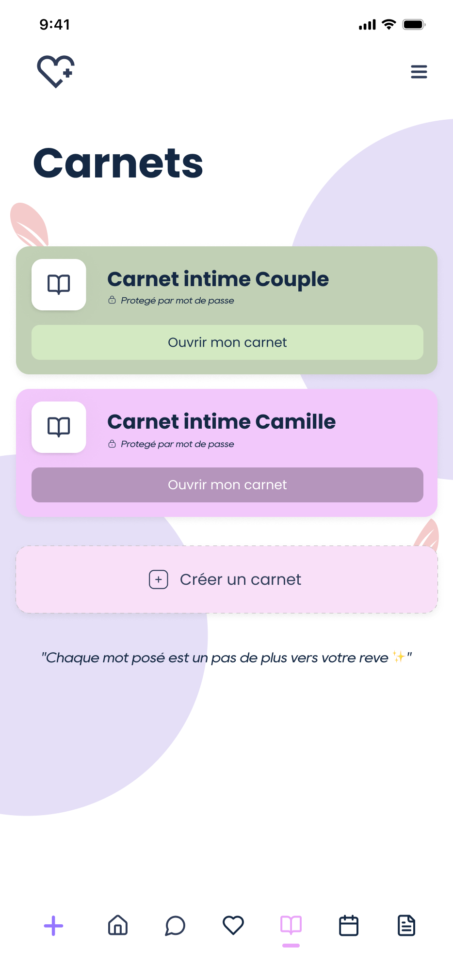Tap the lock icon under Carnet intime Camille
The image size is (453, 980).
pyautogui.click(x=112, y=444)
